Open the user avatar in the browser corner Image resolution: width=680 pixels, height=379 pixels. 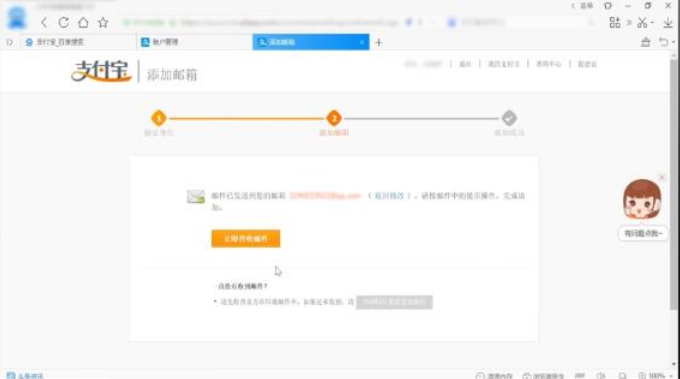[x=17, y=18]
